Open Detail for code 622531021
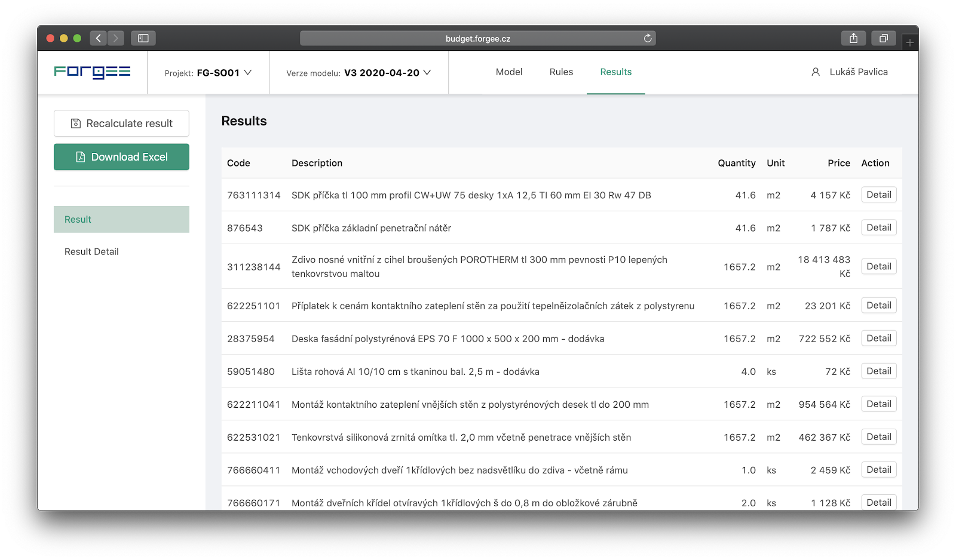Image resolution: width=956 pixels, height=560 pixels. (x=879, y=436)
